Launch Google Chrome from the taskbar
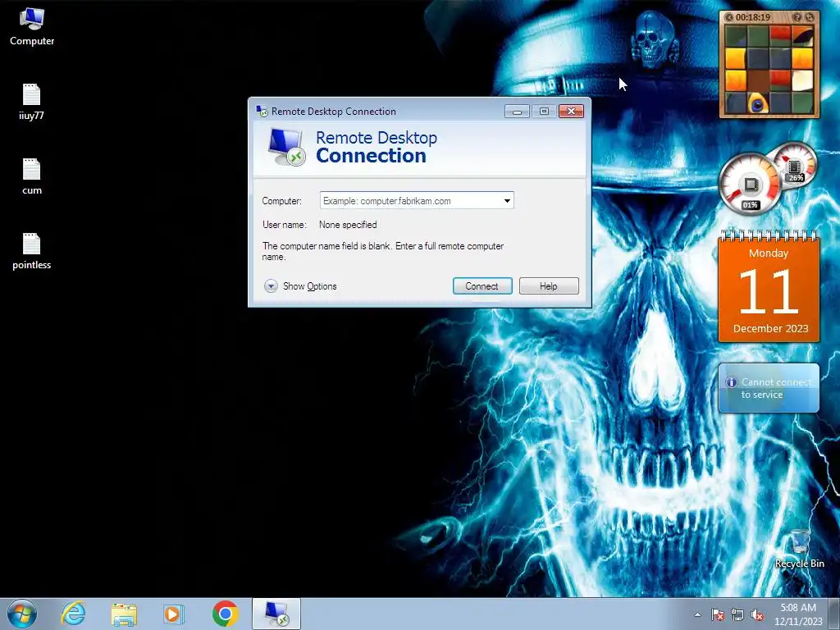The width and height of the screenshot is (840, 630). (225, 614)
